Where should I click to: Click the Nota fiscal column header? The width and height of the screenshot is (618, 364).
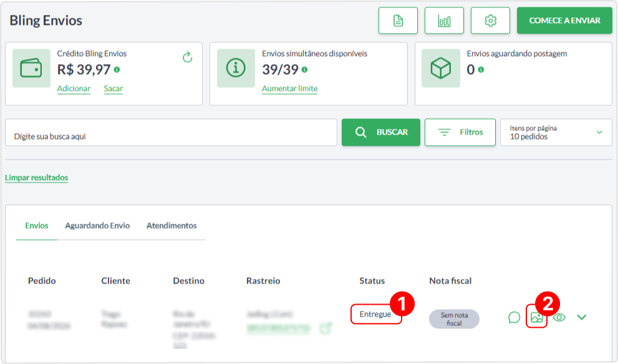(450, 281)
